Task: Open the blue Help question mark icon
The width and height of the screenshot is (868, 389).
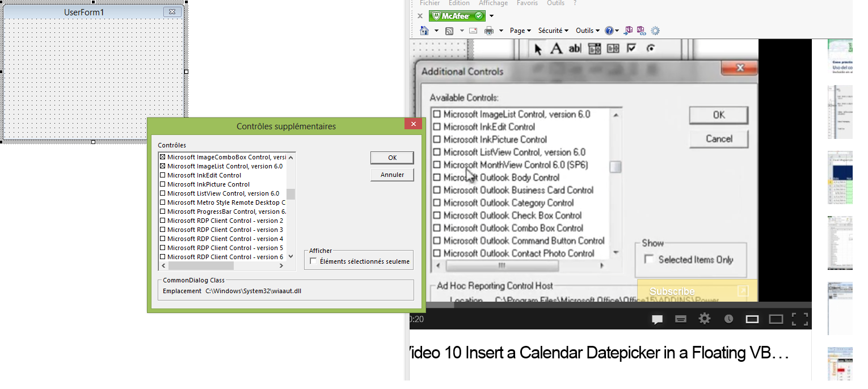Action: (x=609, y=31)
